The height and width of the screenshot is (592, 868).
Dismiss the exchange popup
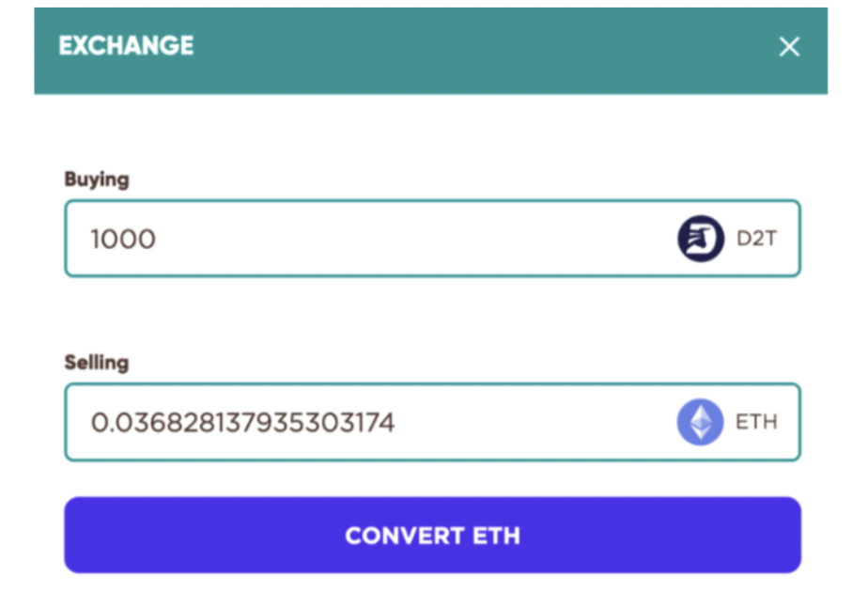tap(789, 47)
